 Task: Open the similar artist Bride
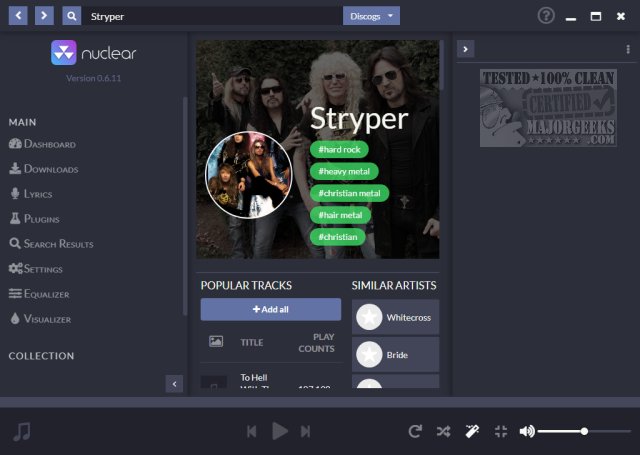coord(396,355)
